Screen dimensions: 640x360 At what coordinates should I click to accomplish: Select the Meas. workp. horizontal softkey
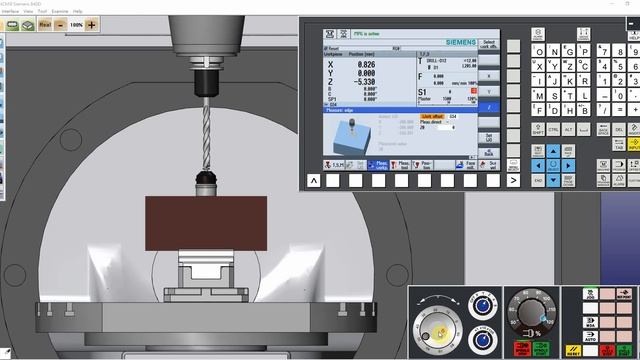(378, 165)
